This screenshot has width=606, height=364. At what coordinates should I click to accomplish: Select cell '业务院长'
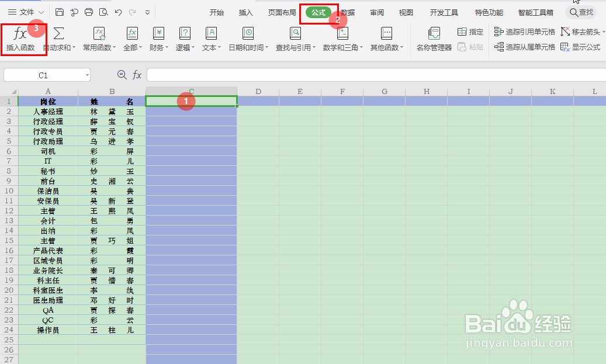click(48, 271)
